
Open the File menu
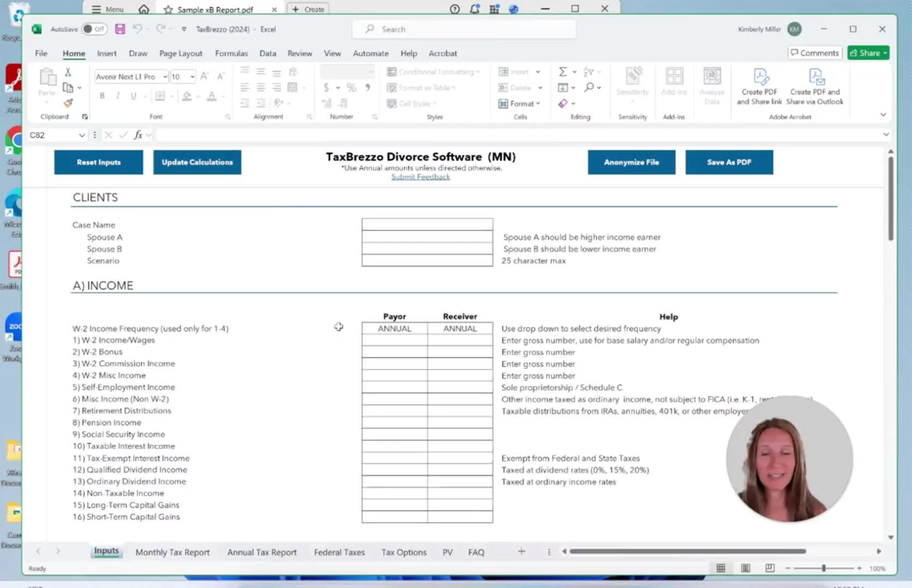(x=41, y=53)
